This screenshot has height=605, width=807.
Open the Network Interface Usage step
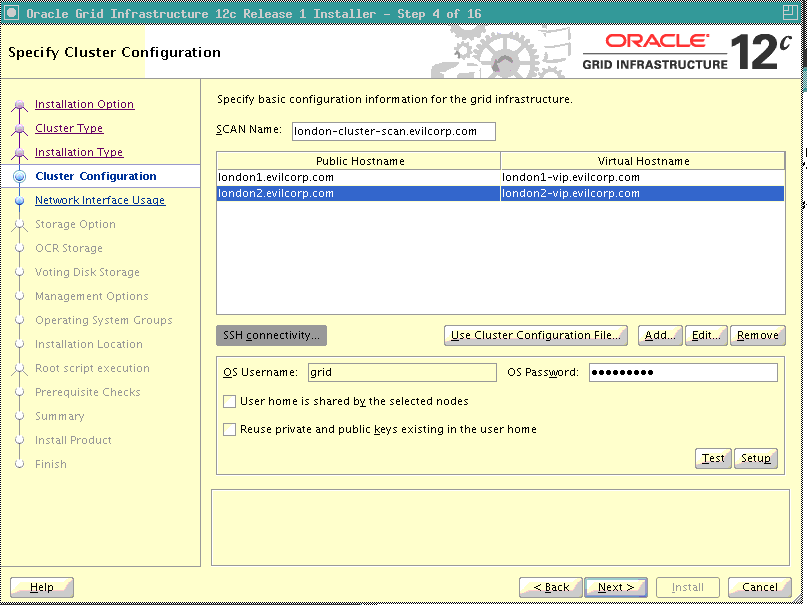pyautogui.click(x=100, y=200)
